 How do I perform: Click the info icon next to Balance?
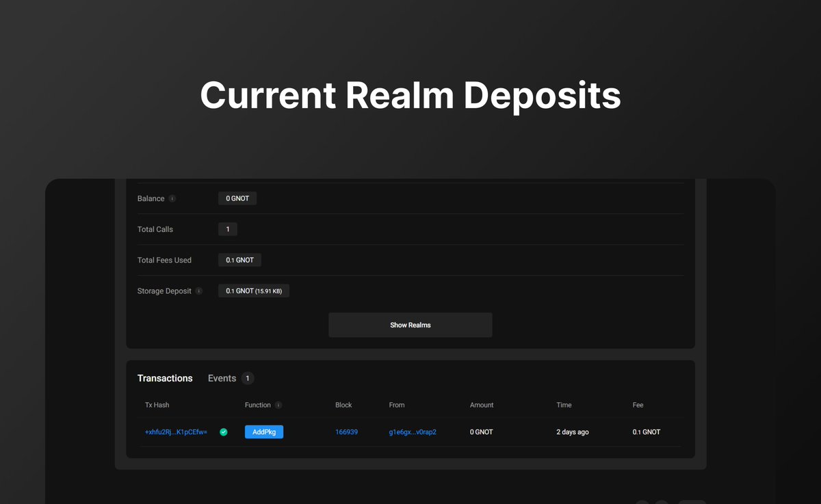pos(172,199)
